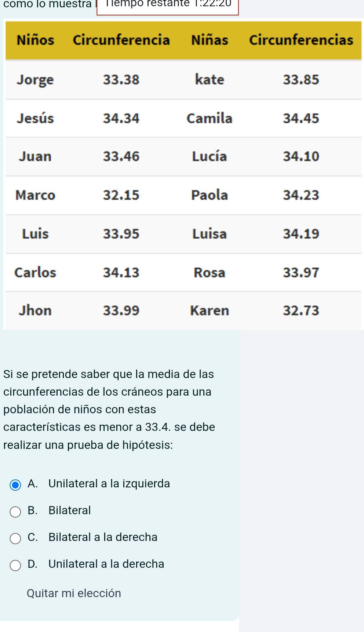This screenshot has height=632, width=364.
Task: Click Jorge's circumference value 33.38
Action: click(121, 80)
